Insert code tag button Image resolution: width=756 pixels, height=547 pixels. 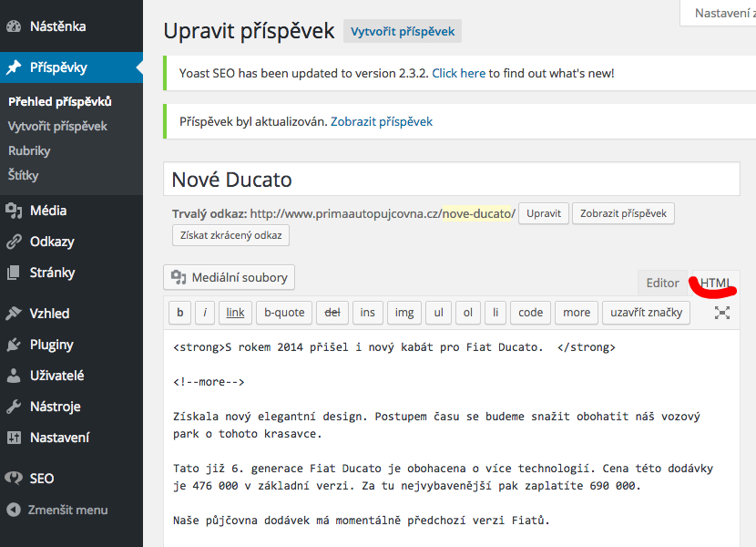point(530,313)
